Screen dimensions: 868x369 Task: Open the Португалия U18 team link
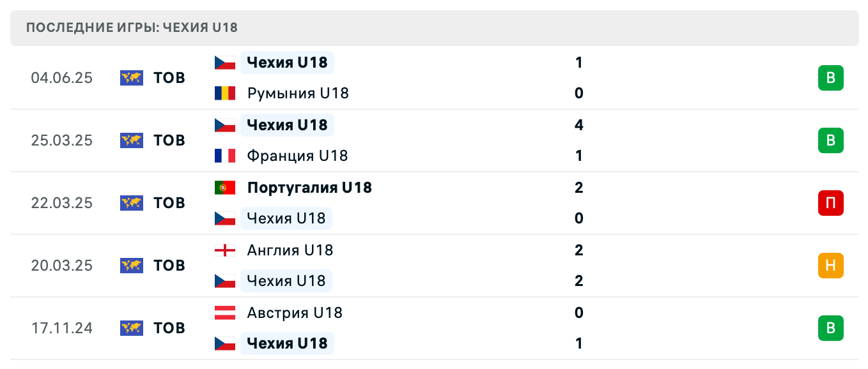309,188
